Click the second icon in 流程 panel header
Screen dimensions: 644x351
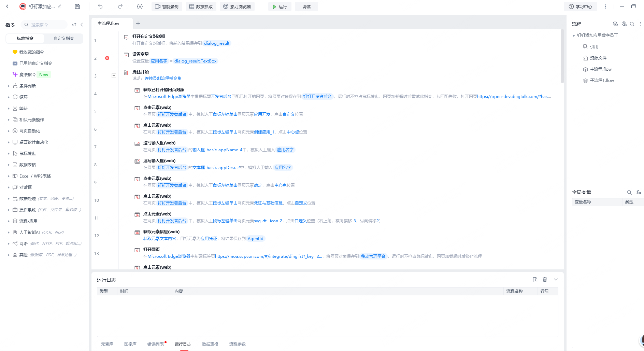point(624,24)
